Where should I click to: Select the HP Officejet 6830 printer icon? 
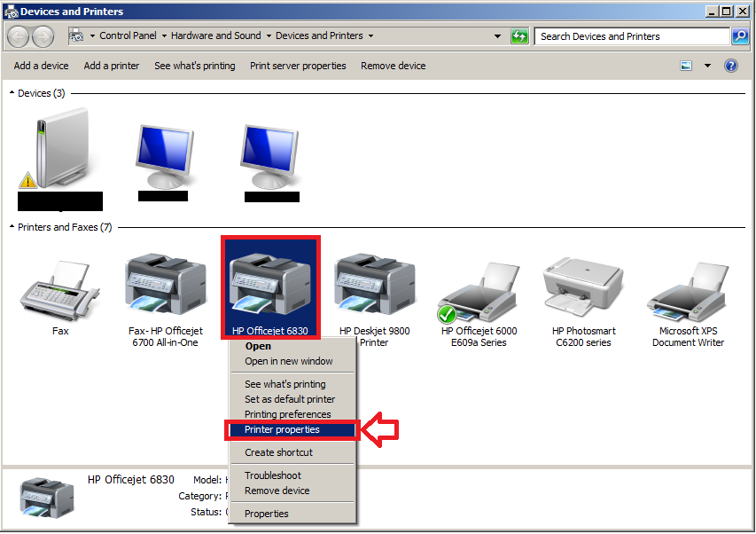click(270, 285)
